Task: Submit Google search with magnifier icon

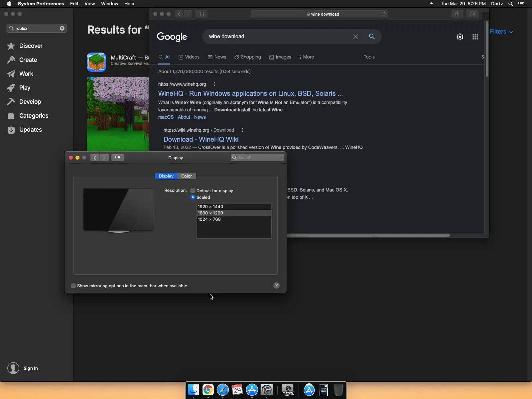Action: 372,37
